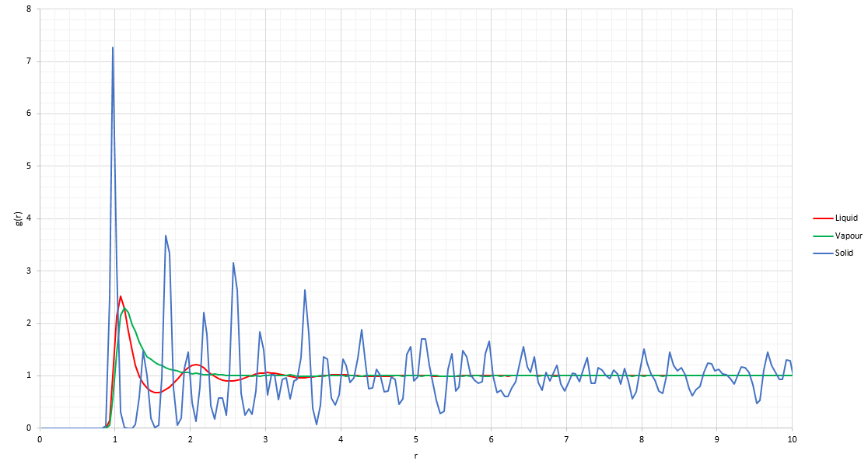The image size is (868, 468).
Task: Select the Liquid legend entry
Action: (x=835, y=218)
